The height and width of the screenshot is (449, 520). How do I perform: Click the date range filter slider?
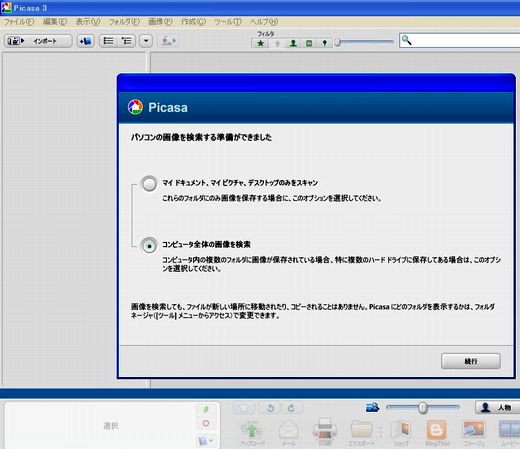click(x=365, y=42)
